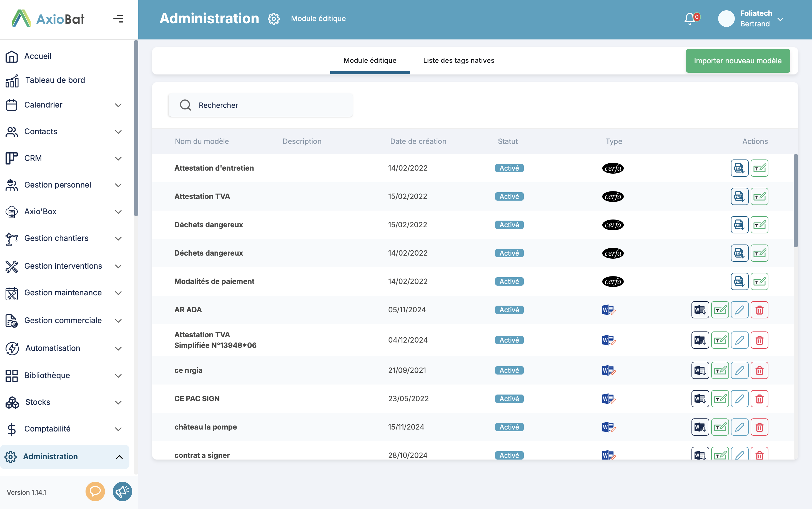Collapse sidebar with hamburger icon
This screenshot has height=509, width=812.
click(x=118, y=19)
